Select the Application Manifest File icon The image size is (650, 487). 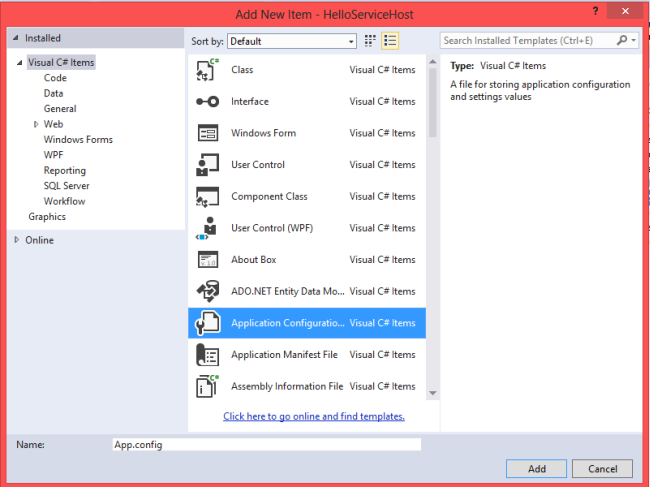coord(207,355)
